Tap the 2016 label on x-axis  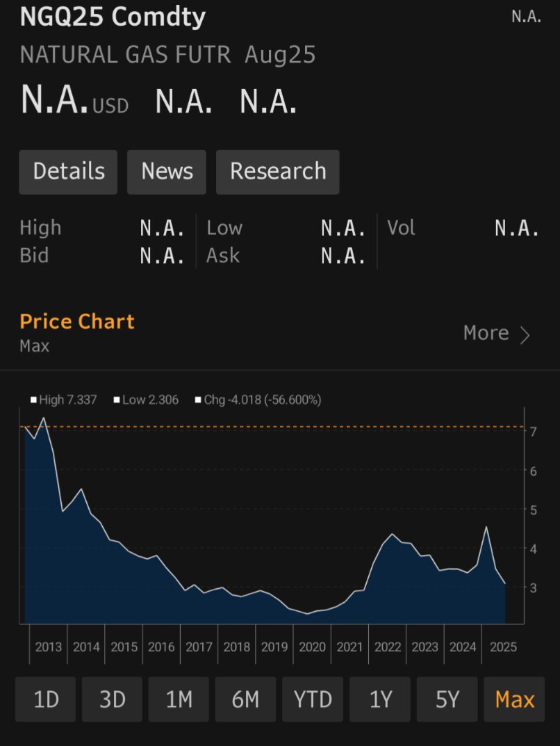point(161,647)
